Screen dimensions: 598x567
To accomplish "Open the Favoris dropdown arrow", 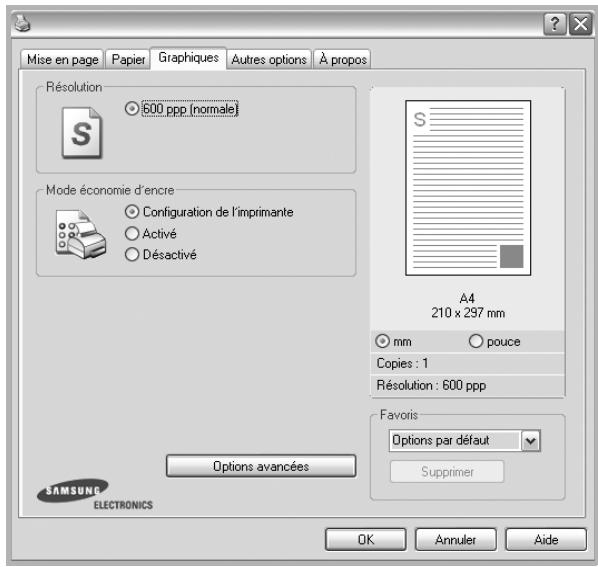I will click(530, 441).
